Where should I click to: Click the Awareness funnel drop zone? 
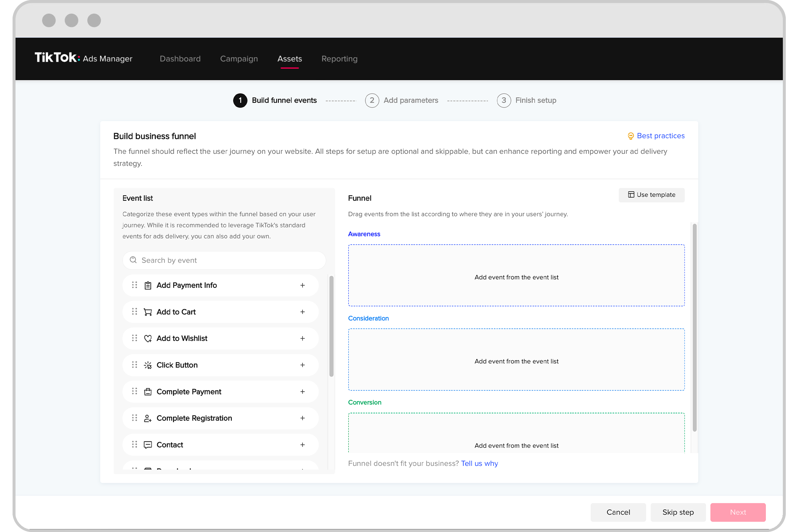(x=516, y=275)
